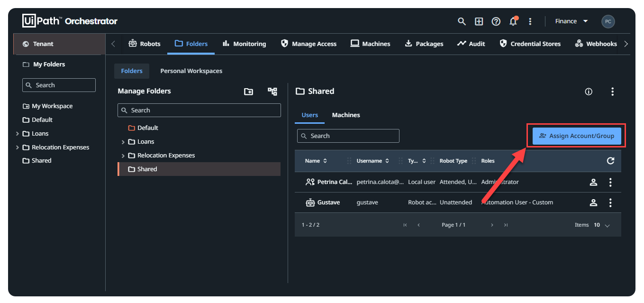Viewport: 644px width, 303px height.
Task: Go to next page of users
Action: coord(492,224)
